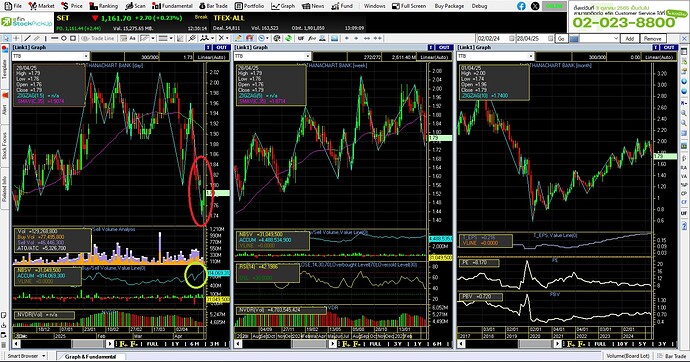The width and height of the screenshot is (690, 362).
Task: Select the crosshair cursor tool
Action: click(16, 38)
